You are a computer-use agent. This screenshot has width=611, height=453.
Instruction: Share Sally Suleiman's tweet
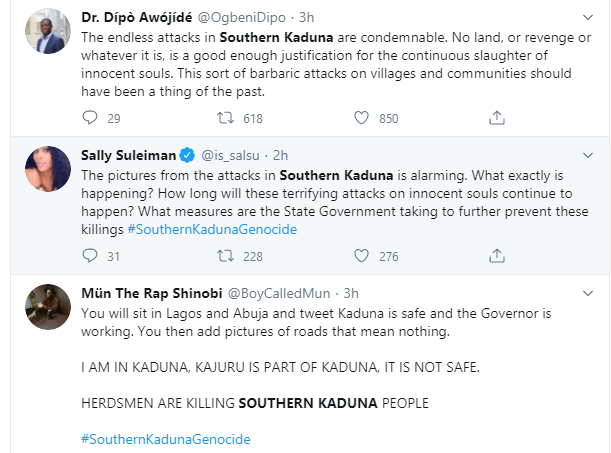pyautogui.click(x=497, y=256)
